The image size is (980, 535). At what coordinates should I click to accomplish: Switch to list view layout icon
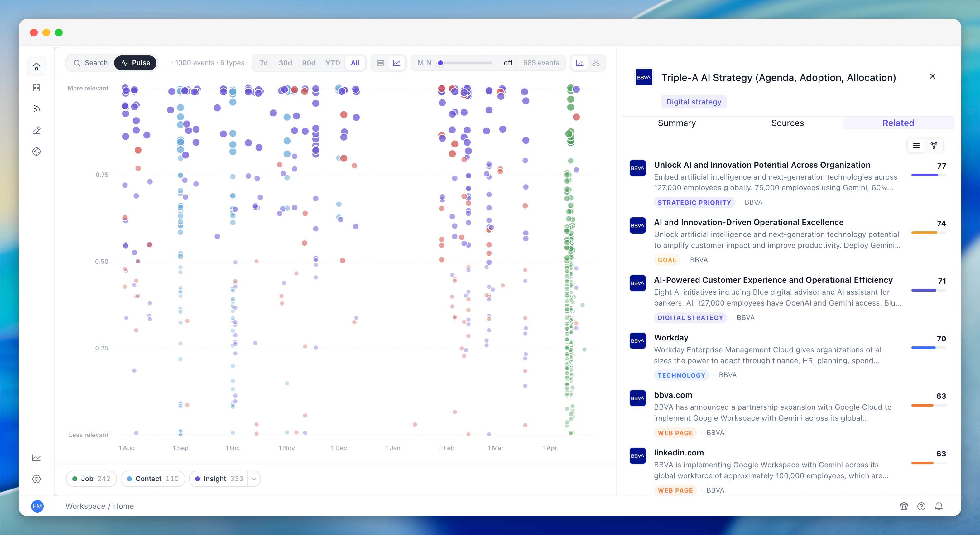pos(380,63)
